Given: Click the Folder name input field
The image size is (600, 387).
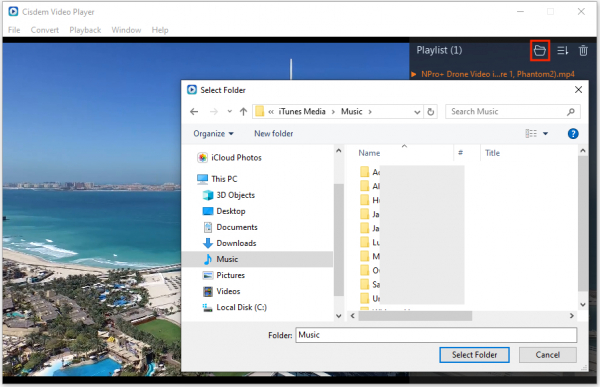Looking at the screenshot, I should click(436, 335).
